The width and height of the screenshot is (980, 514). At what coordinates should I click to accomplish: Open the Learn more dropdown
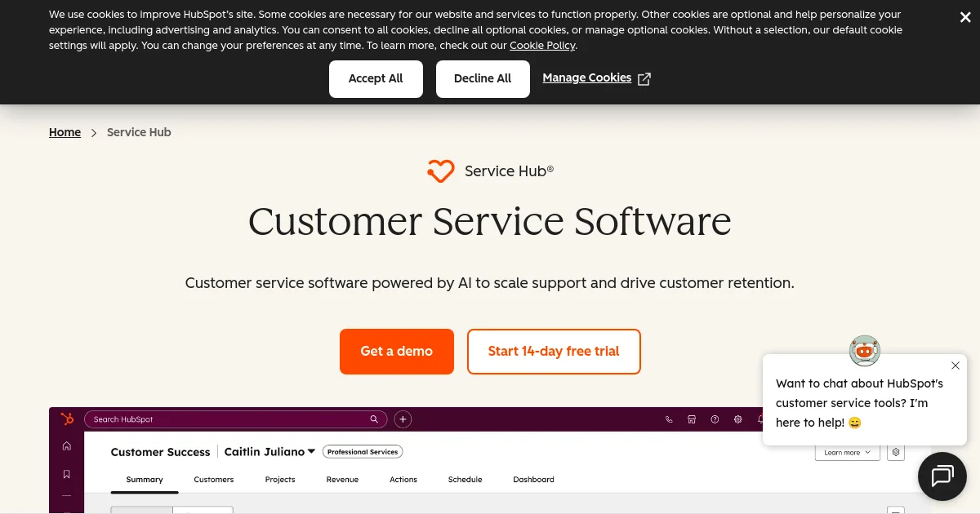coord(847,452)
